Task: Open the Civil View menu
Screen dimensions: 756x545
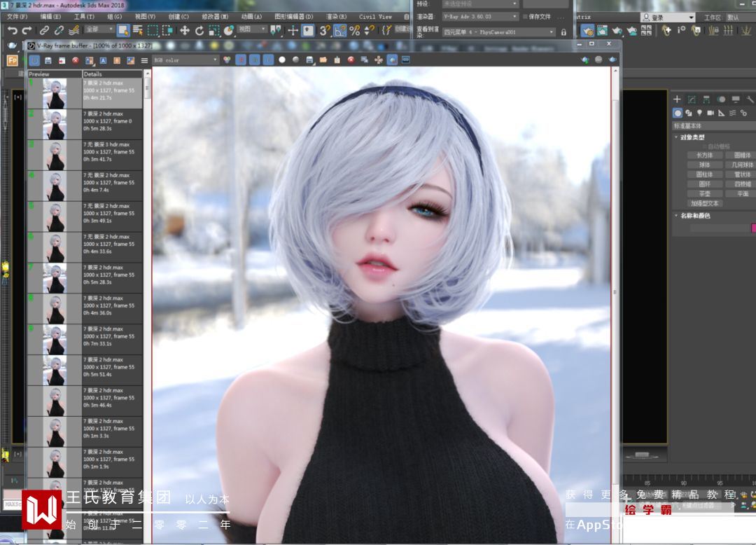Action: pyautogui.click(x=375, y=16)
